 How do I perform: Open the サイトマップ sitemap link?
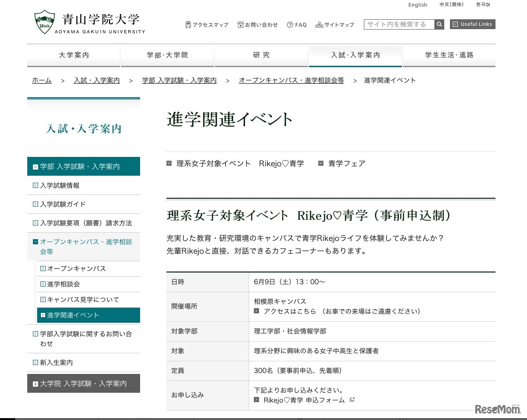pyautogui.click(x=335, y=25)
